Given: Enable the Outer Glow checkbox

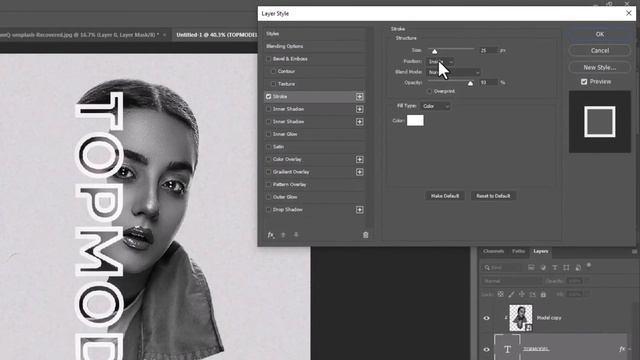Looking at the screenshot, I should 268,197.
